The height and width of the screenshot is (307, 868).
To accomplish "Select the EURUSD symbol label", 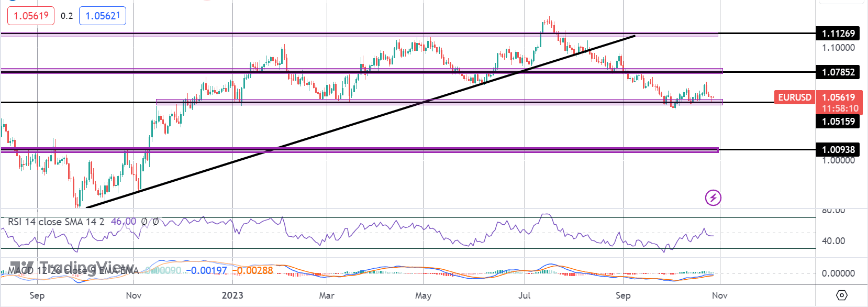I will 794,97.
